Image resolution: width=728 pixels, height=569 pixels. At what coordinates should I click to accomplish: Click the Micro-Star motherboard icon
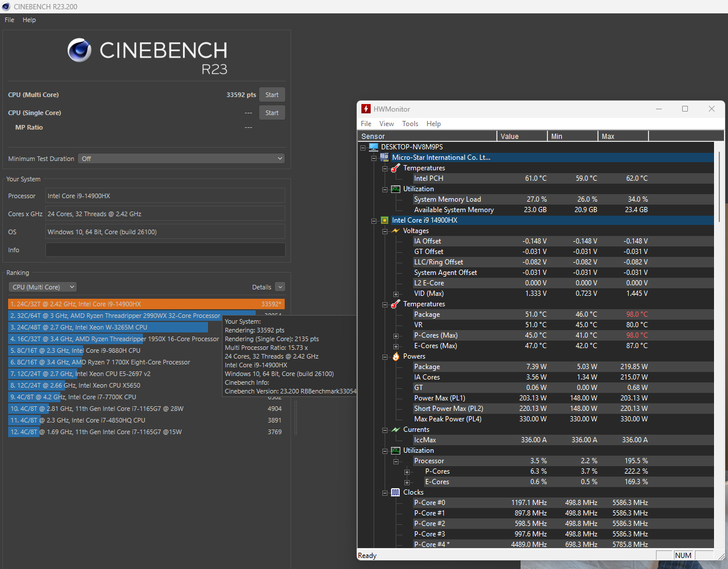click(385, 158)
